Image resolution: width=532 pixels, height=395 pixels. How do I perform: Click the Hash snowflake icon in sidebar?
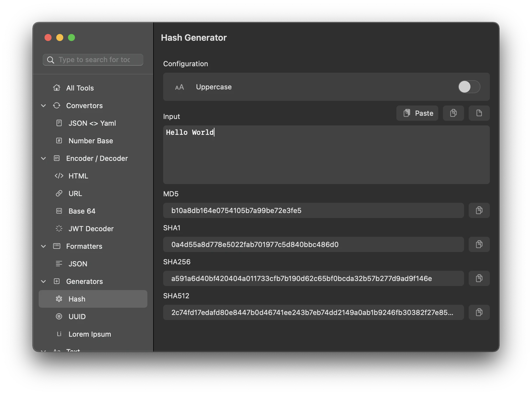point(59,299)
